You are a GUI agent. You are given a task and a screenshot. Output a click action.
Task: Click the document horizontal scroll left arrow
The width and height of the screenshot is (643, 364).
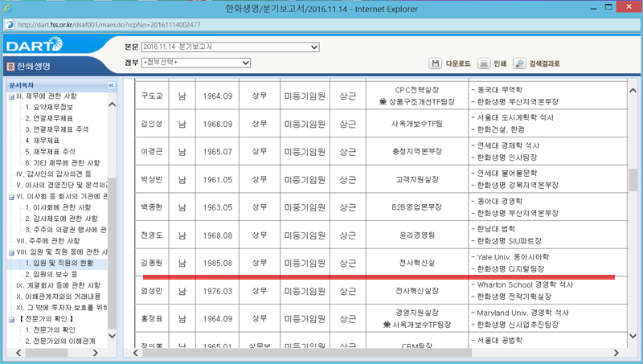pos(135,353)
